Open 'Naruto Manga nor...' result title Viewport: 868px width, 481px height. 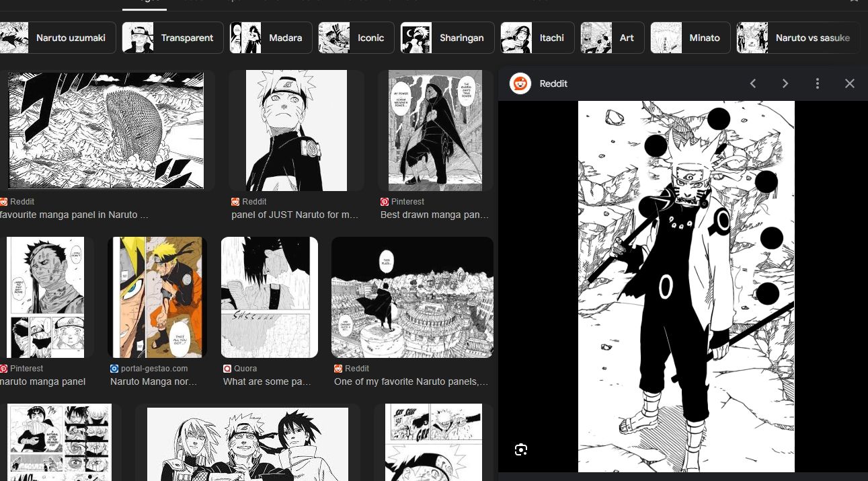[x=154, y=381]
